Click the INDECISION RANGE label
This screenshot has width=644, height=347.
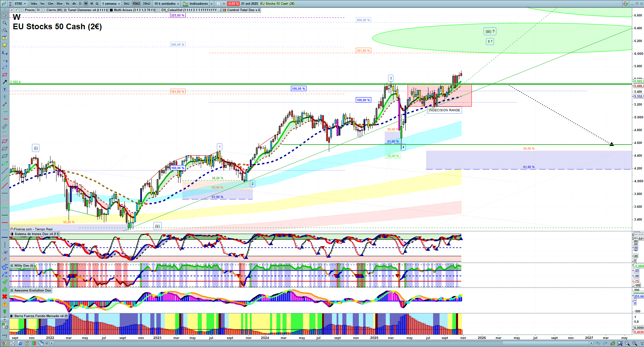coord(445,110)
